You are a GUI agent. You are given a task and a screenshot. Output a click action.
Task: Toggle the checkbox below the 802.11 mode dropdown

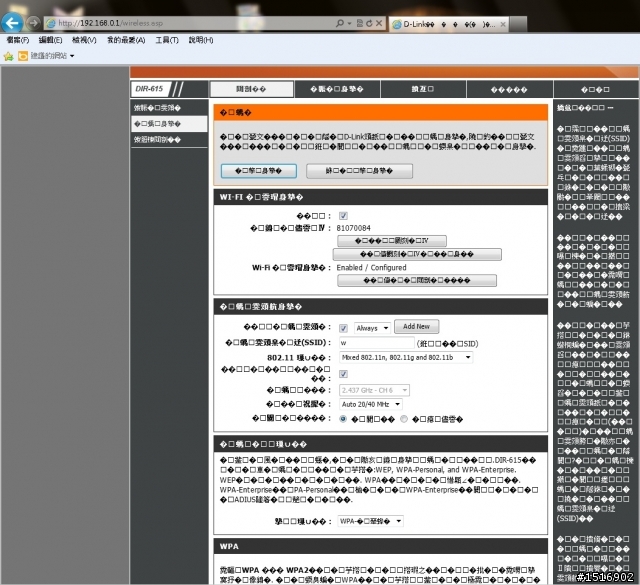(x=343, y=374)
